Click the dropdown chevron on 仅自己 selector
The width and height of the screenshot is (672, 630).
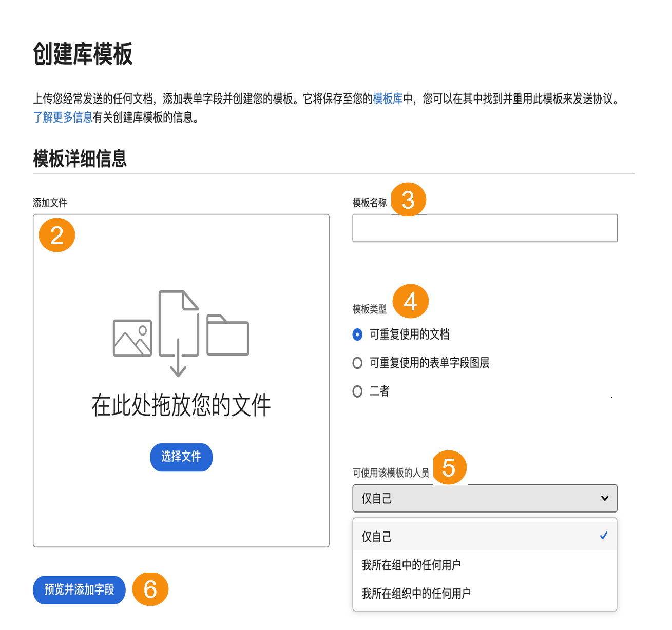(604, 498)
